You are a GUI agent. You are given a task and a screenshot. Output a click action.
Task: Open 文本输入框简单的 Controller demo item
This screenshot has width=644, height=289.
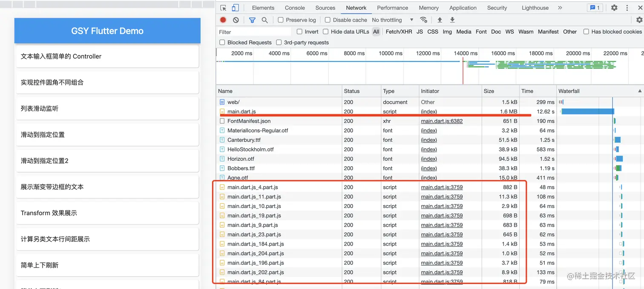(107, 56)
